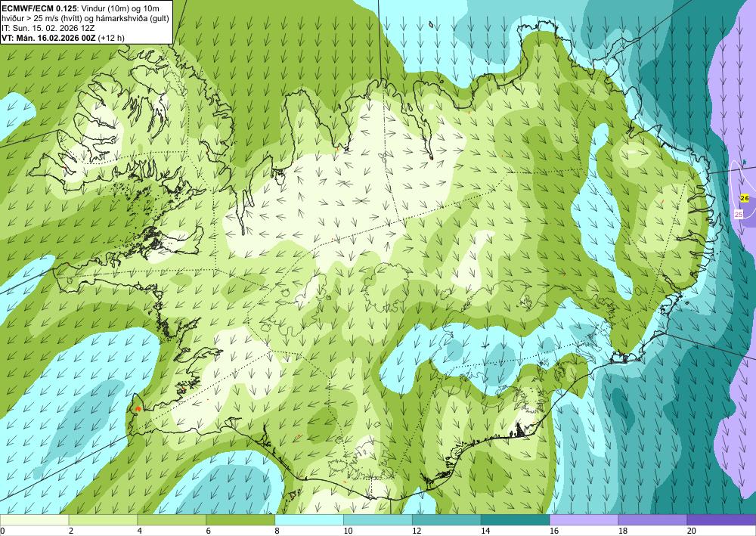Click the valid time 'VT: Mán. 16.02.2026 00Z'
Screen dimensions: 756x536
tap(48, 38)
